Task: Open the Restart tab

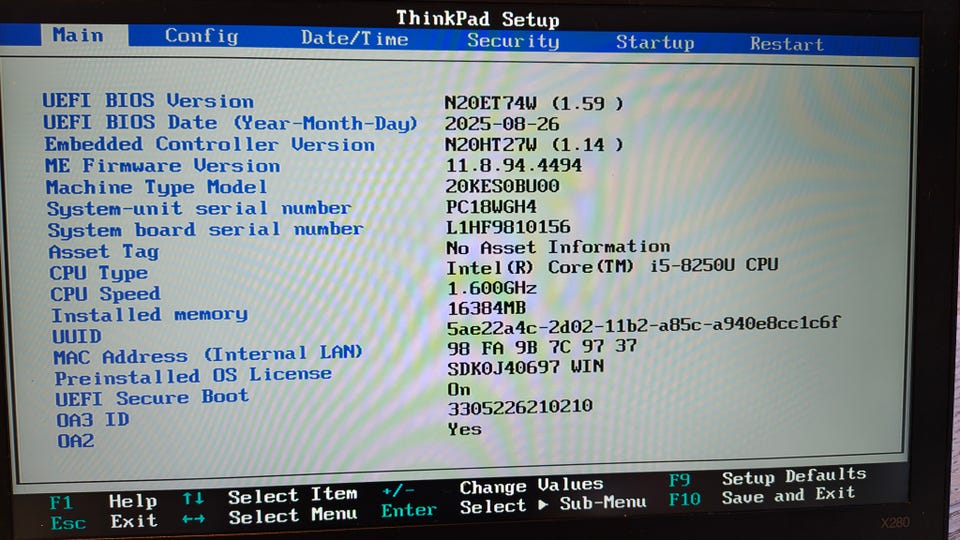Action: 787,44
